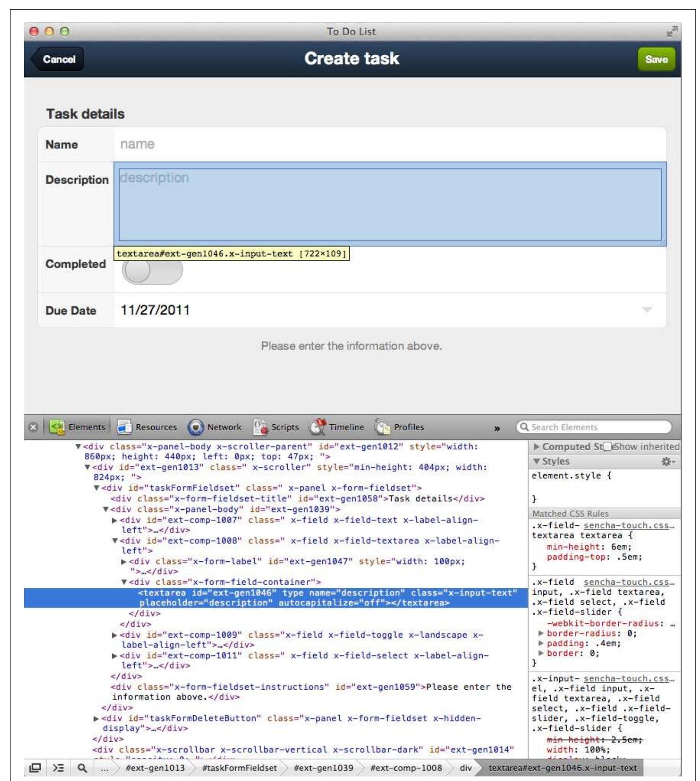700x781 pixels.
Task: Open the Due Date dropdown arrow
Action: tap(647, 310)
